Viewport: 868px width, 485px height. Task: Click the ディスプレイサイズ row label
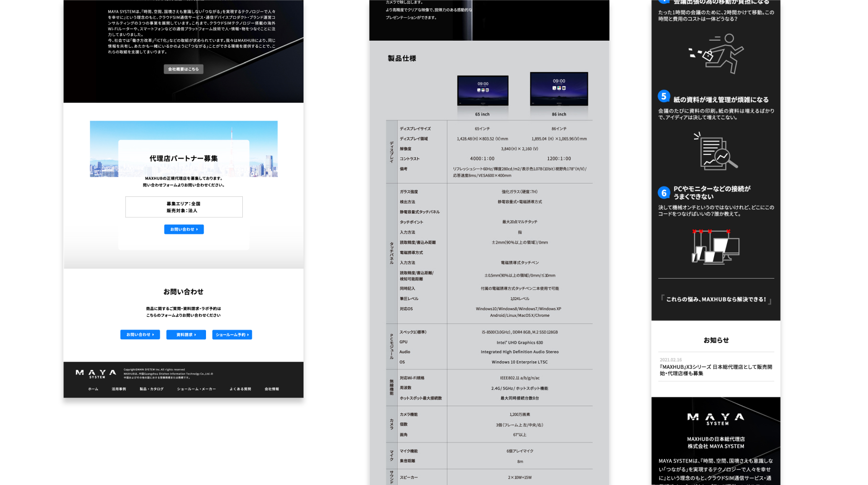[x=415, y=129]
